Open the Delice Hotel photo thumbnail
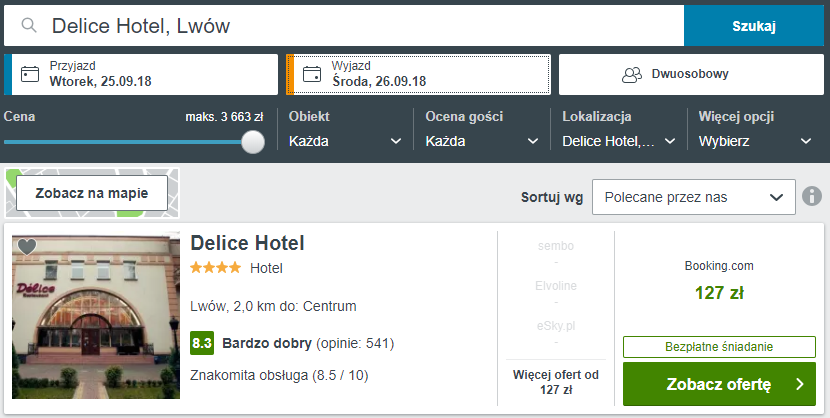 [96, 315]
